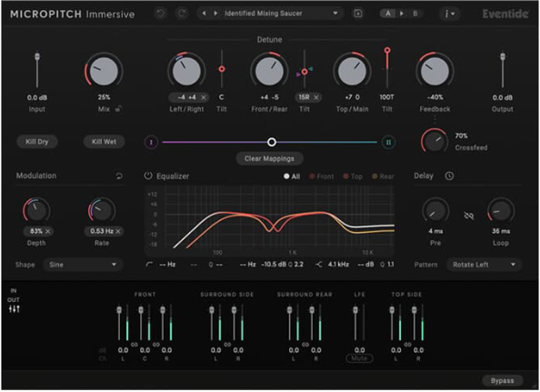Select the Front EQ band group

(x=321, y=176)
